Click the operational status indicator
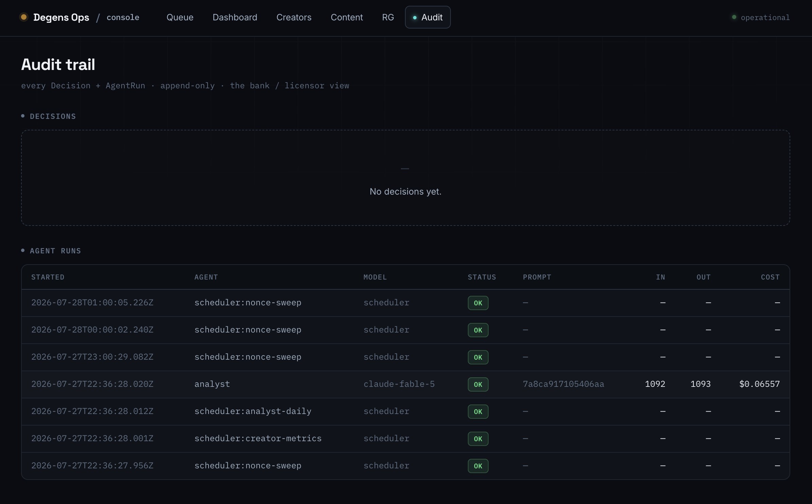 tap(760, 17)
